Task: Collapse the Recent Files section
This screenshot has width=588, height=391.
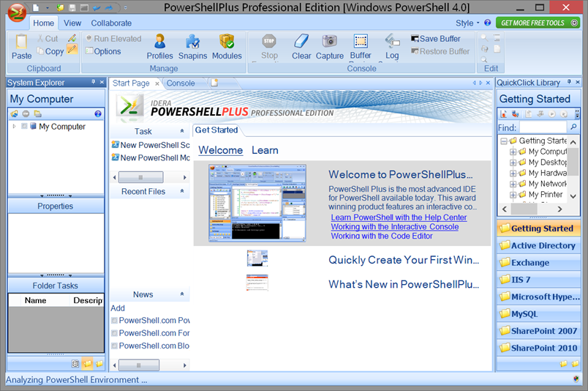Action: pos(182,191)
